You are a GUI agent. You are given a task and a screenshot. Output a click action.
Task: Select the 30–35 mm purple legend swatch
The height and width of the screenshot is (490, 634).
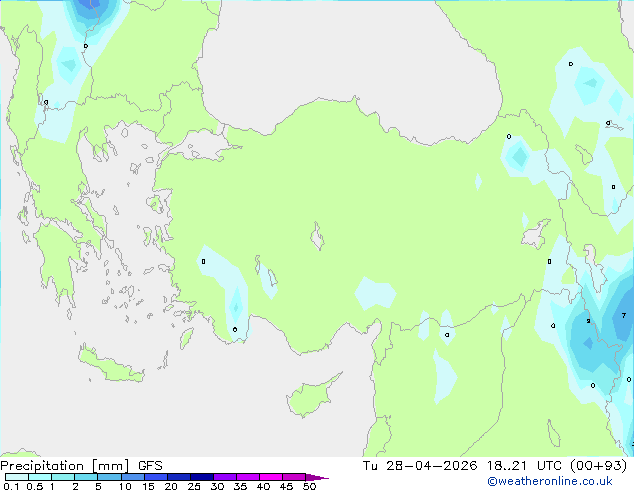(x=225, y=477)
